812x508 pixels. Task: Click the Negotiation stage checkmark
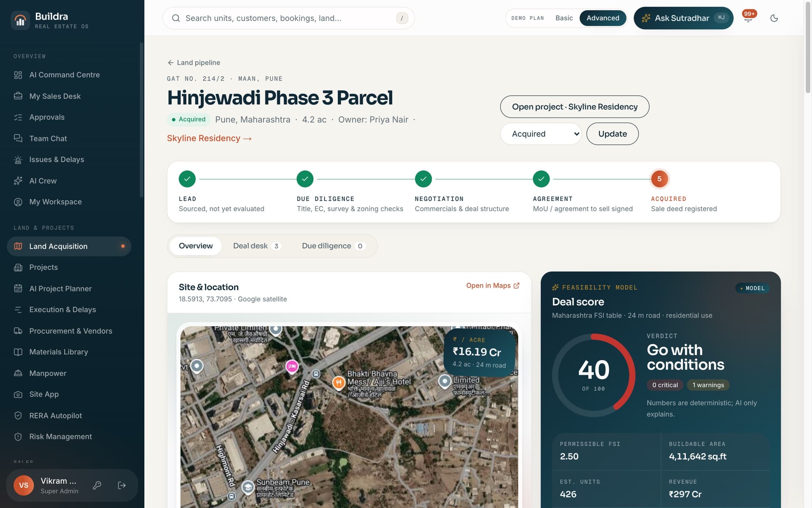coord(423,179)
